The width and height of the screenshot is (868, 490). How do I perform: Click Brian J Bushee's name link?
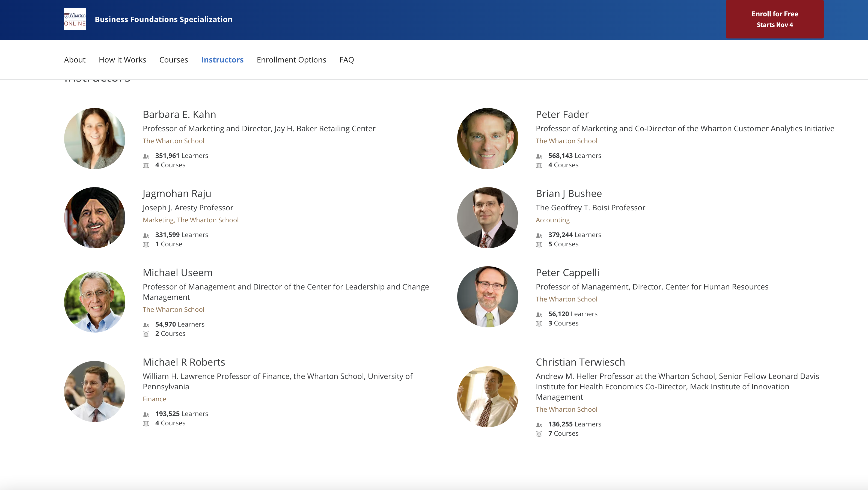pos(569,194)
